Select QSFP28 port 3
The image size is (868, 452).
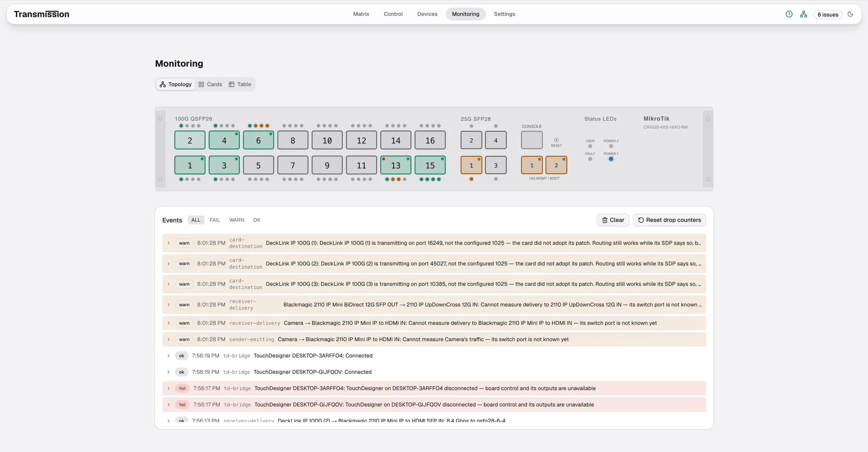[x=224, y=165]
